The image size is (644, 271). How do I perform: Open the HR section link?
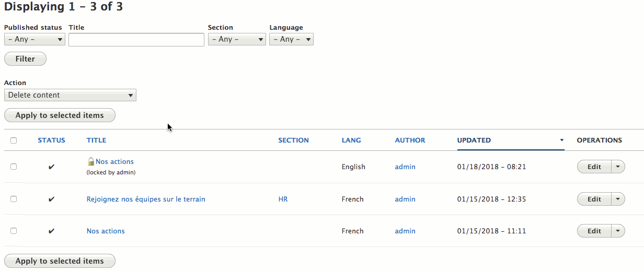pyautogui.click(x=283, y=199)
